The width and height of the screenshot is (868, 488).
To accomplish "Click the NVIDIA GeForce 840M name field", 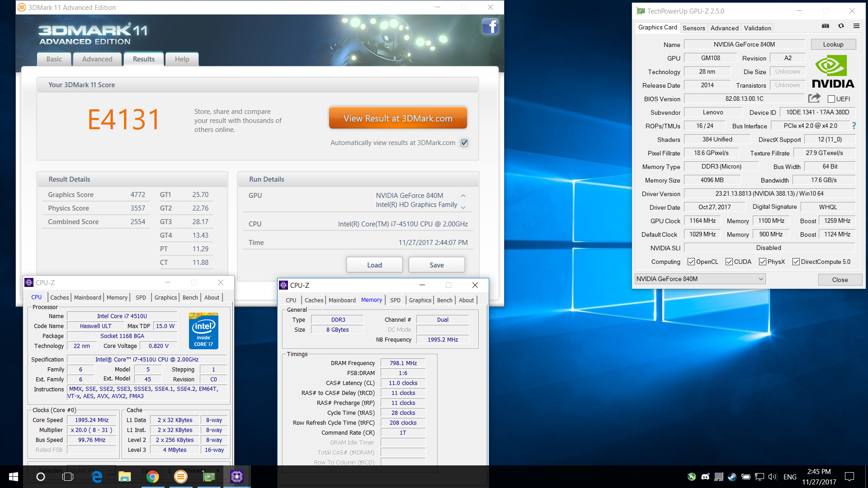I will point(744,44).
